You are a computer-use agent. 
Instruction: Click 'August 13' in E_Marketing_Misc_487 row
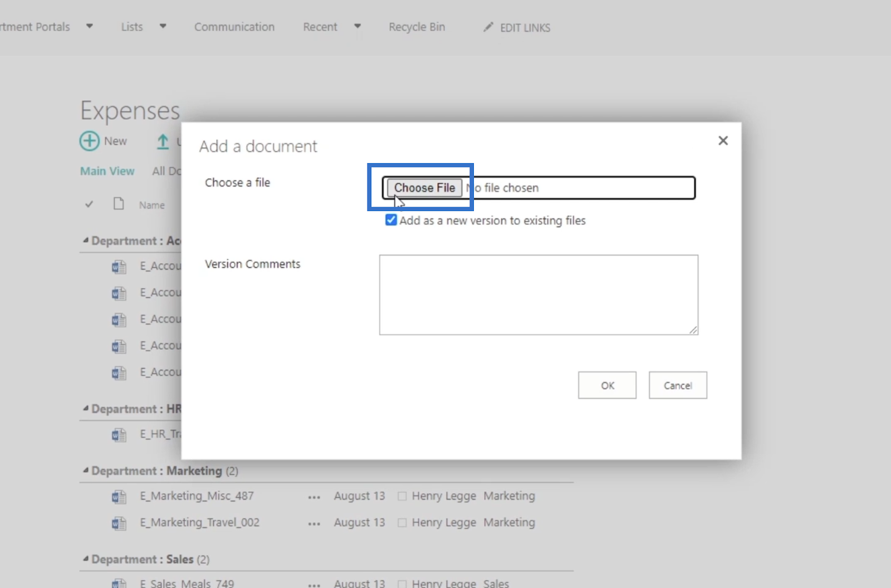coord(359,496)
